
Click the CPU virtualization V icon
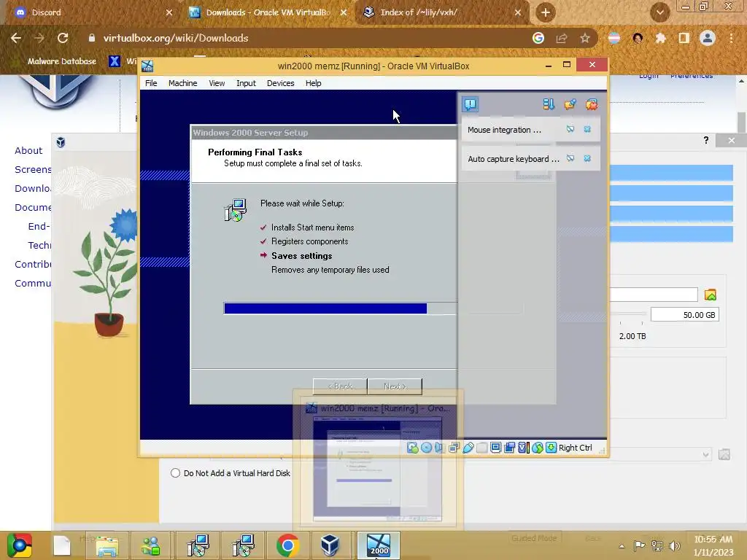523,448
